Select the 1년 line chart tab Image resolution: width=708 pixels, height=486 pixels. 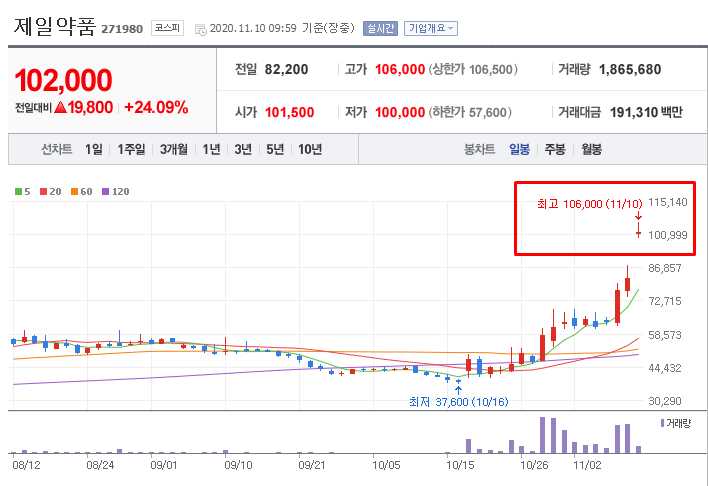click(211, 149)
